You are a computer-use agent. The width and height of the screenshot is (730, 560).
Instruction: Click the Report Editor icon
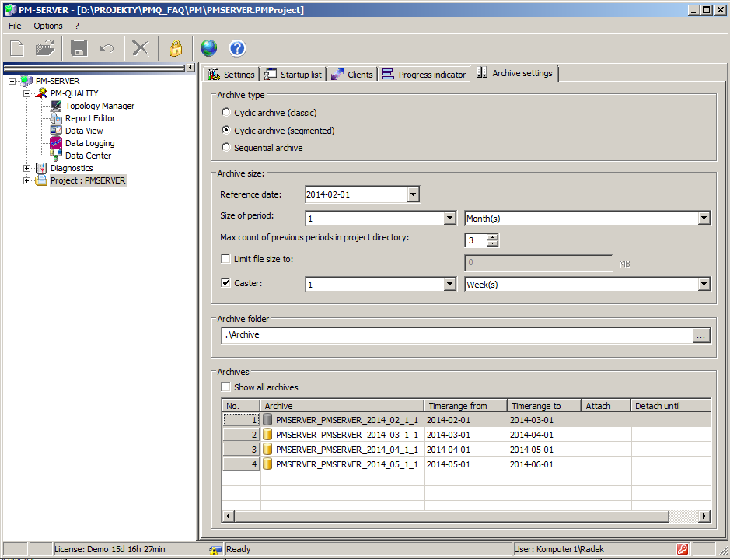pos(56,118)
